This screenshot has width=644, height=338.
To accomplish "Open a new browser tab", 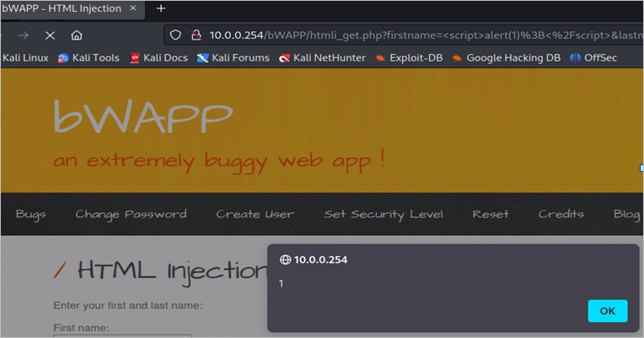I will click(x=161, y=8).
